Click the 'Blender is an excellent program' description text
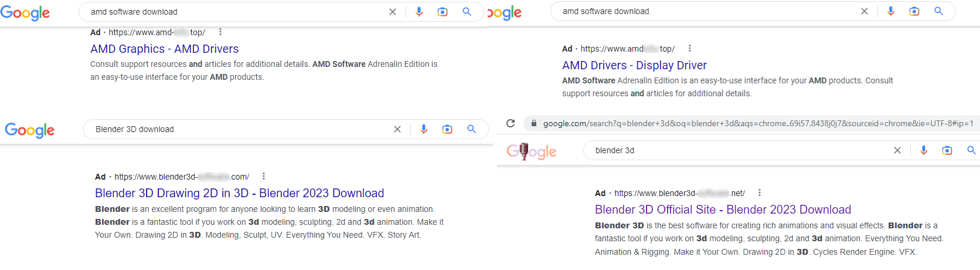 [270, 222]
